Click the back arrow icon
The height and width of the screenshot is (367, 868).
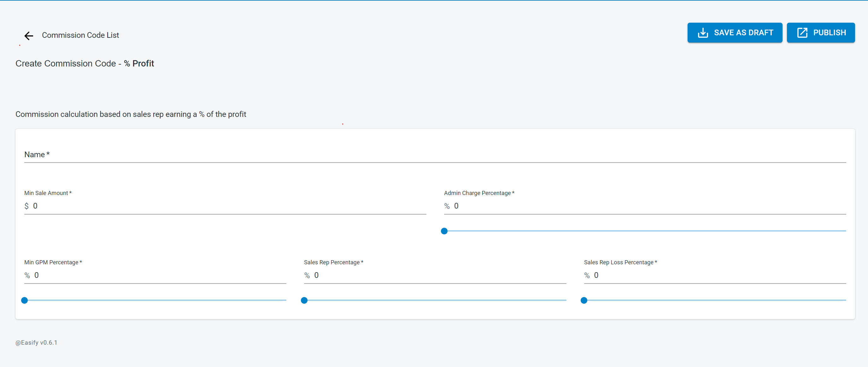click(x=29, y=36)
